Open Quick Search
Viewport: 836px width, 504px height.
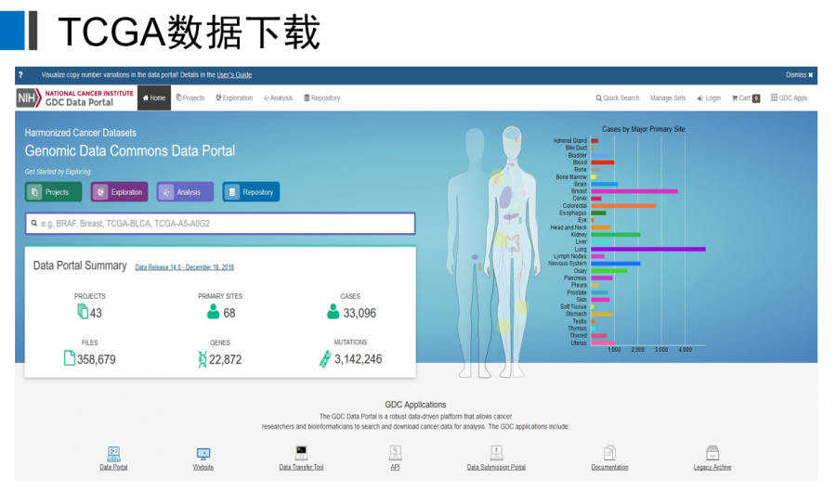(x=618, y=98)
